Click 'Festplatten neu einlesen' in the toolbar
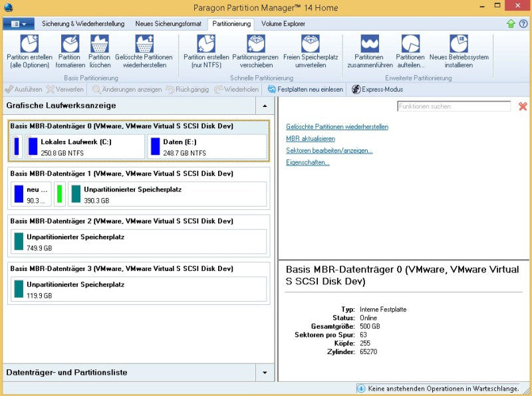Screen dimensions: 532x396 [305, 90]
